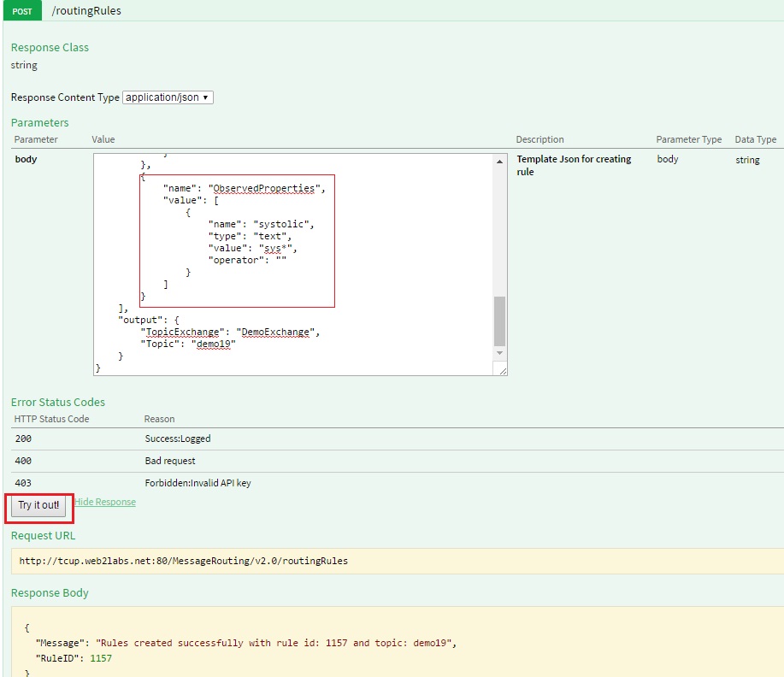
Task: Open the Response Content Type dropdown
Action: [x=168, y=97]
